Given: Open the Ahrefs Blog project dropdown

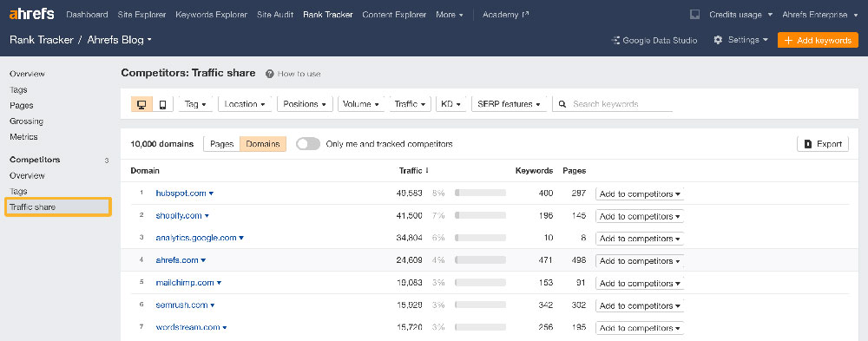Looking at the screenshot, I should pyautogui.click(x=119, y=40).
